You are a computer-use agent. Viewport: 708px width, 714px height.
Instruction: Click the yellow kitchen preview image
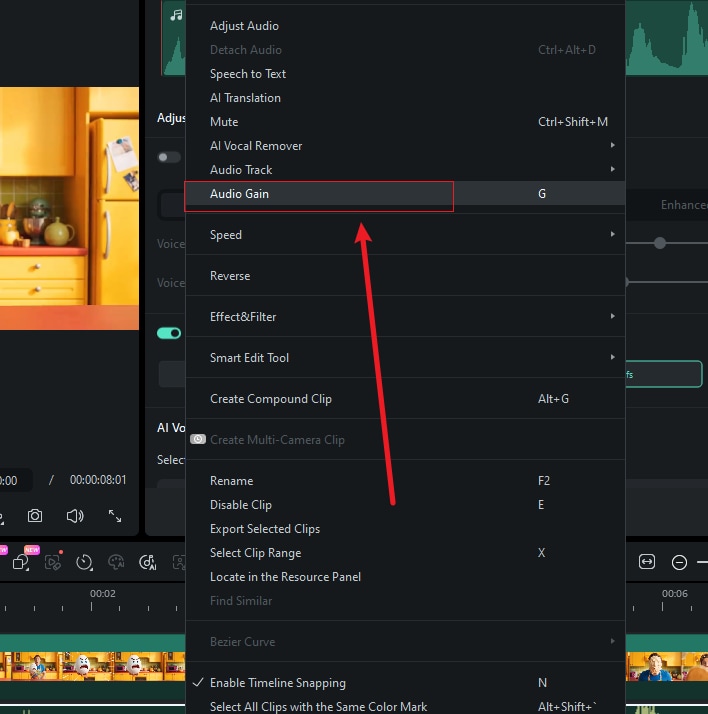pos(69,208)
